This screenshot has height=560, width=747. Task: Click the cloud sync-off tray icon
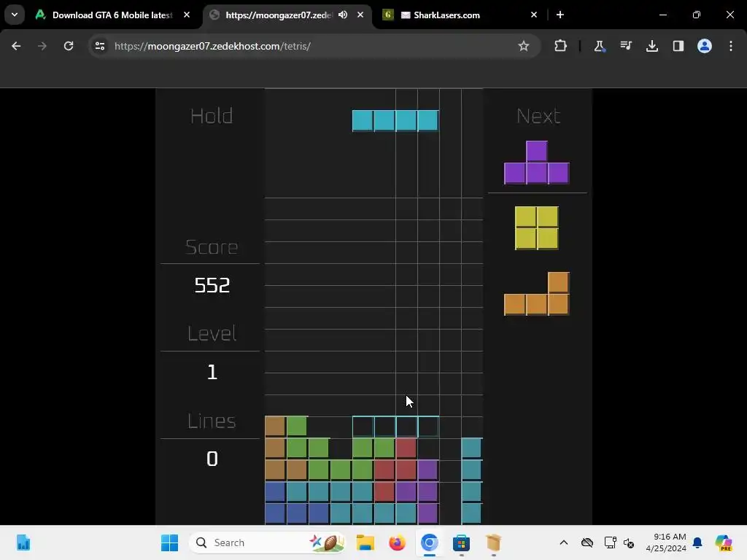pyautogui.click(x=587, y=542)
